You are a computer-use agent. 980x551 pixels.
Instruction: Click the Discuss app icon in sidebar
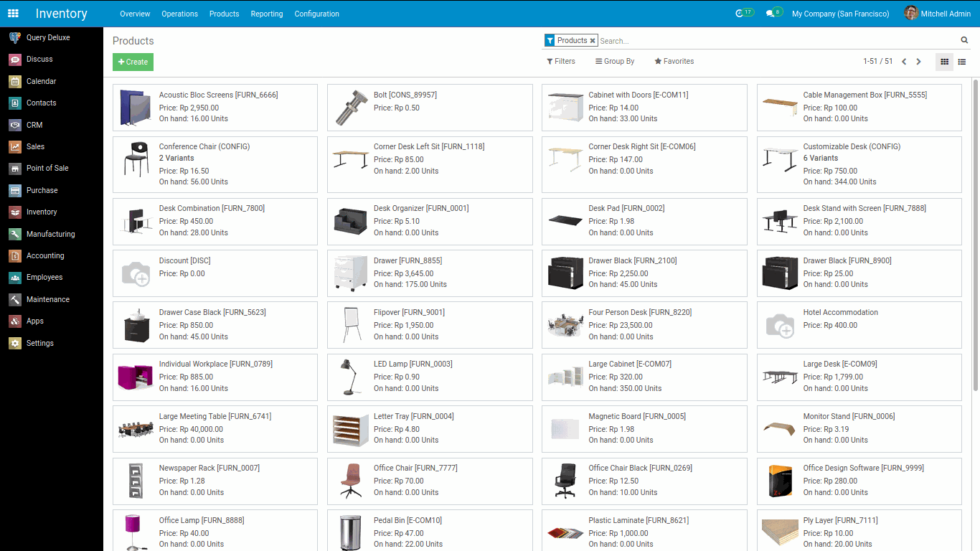tap(14, 60)
